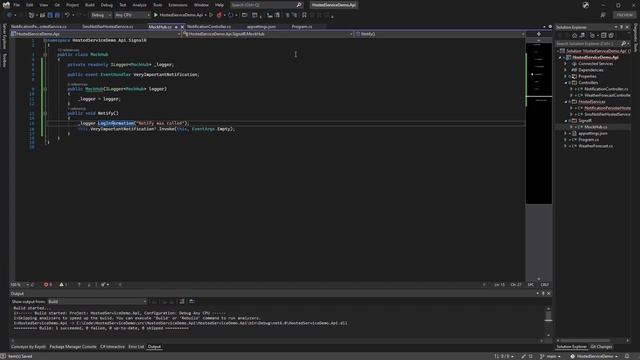Click HostedServiceDemo repository in status bar
The image size is (640, 360).
(594, 356)
